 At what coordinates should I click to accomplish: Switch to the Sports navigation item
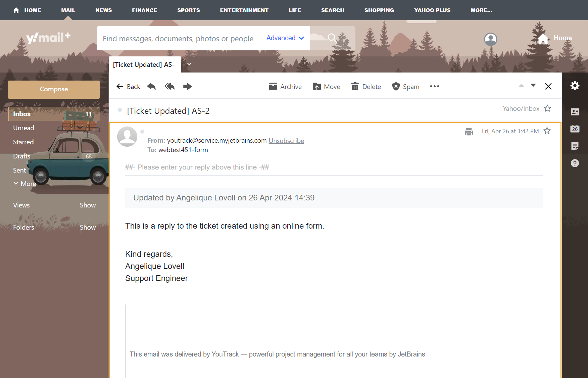(x=188, y=10)
